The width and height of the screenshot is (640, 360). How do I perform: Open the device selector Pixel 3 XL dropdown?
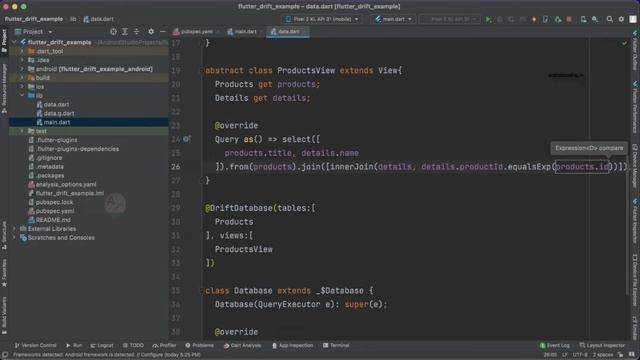(x=322, y=19)
